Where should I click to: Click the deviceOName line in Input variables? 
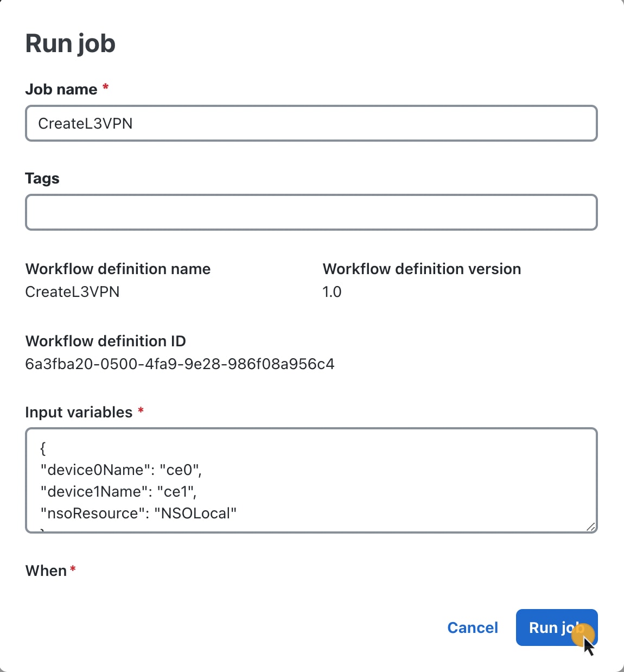coord(120,470)
